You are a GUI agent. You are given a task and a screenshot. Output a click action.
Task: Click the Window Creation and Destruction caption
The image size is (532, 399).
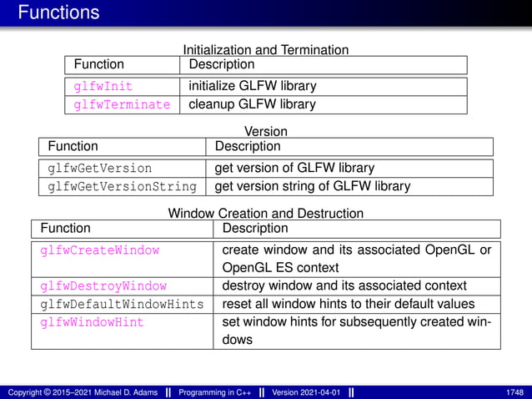click(266, 213)
